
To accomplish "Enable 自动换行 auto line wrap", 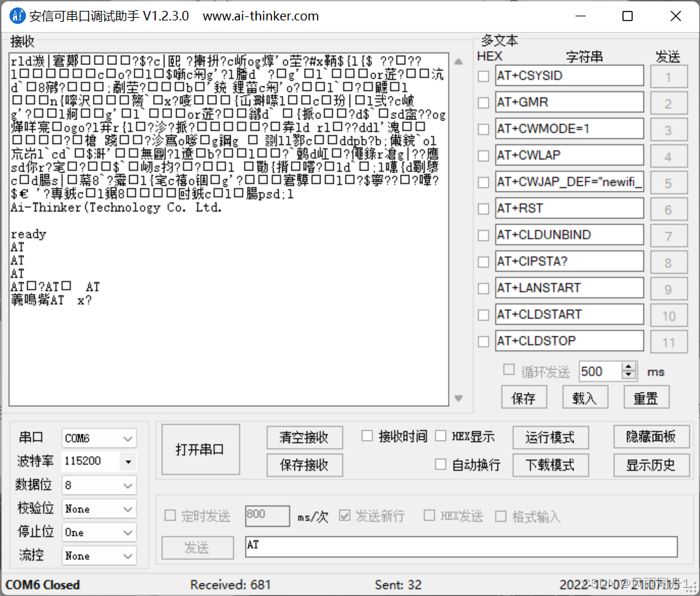I will click(x=441, y=464).
